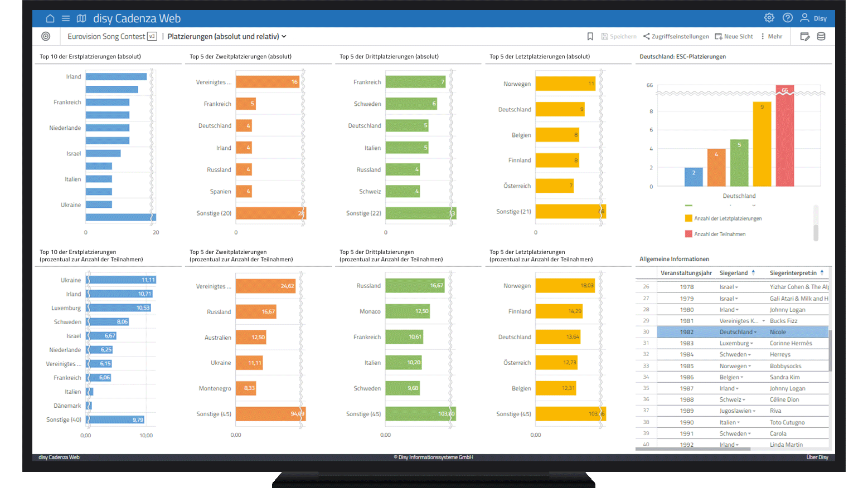
Task: Go to the home start page icon
Action: click(50, 18)
